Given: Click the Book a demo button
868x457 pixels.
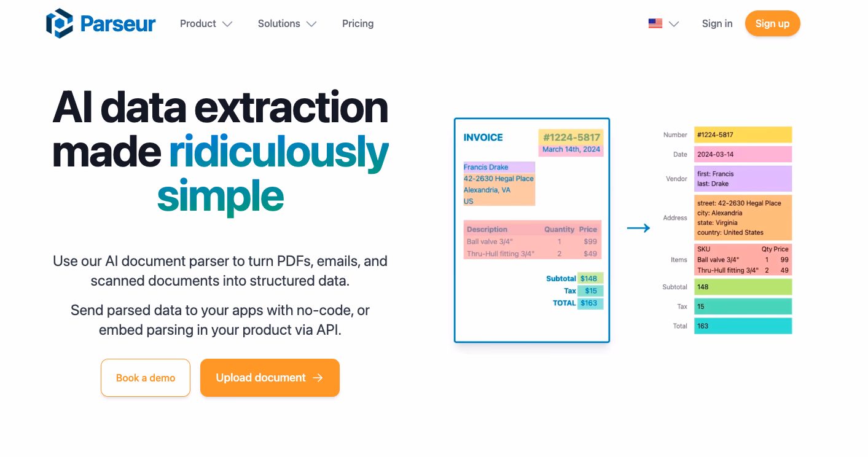Looking at the screenshot, I should [x=146, y=378].
